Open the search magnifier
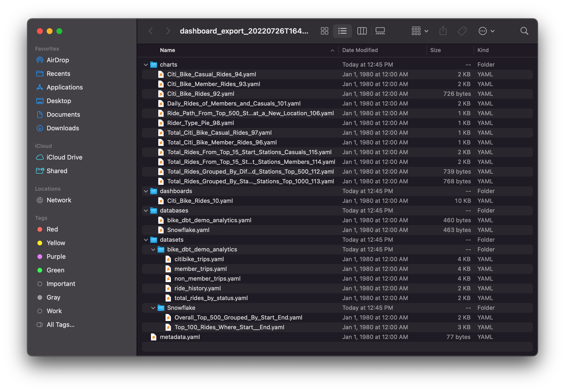The height and width of the screenshot is (392, 565). point(524,31)
